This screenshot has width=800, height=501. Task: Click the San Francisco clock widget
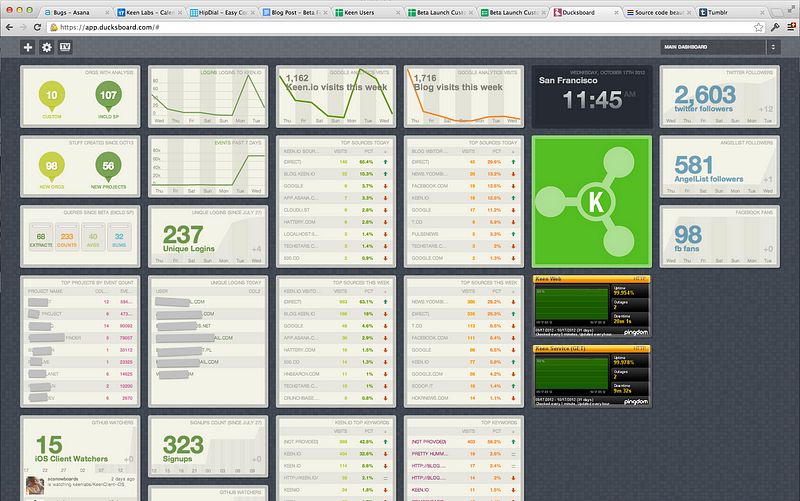coord(592,96)
